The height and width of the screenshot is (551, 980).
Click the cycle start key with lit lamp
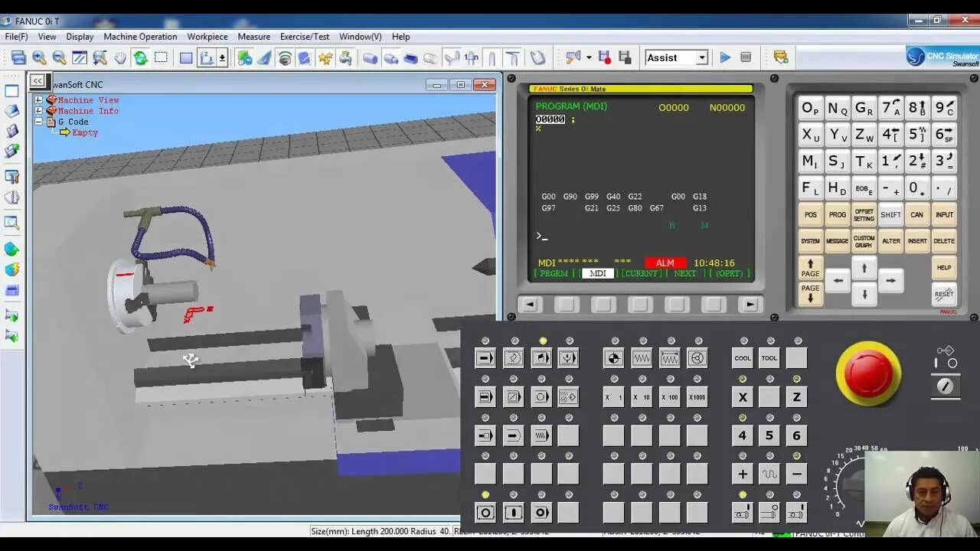point(485,513)
